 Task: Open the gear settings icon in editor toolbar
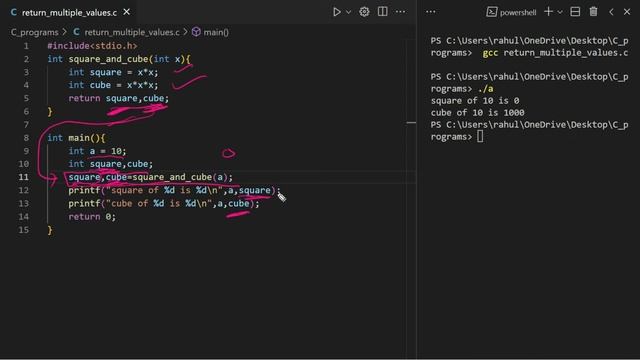[364, 12]
